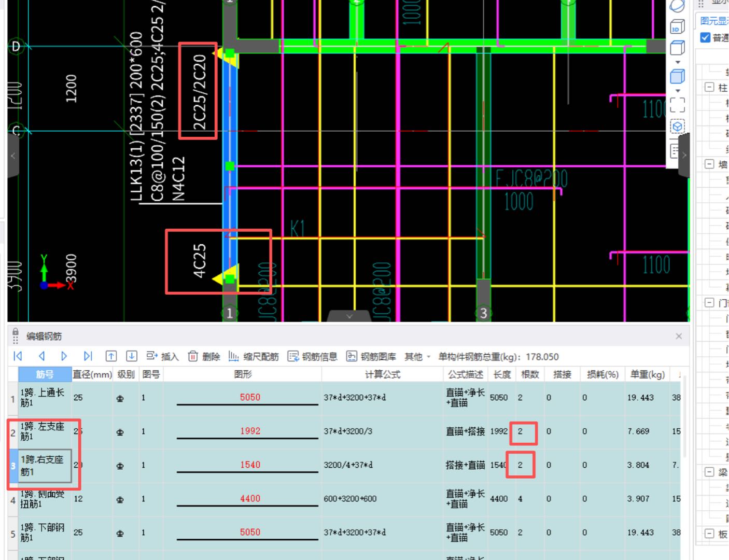Click the 筋号 column header
Screen dimensions: 729x560
(45, 374)
